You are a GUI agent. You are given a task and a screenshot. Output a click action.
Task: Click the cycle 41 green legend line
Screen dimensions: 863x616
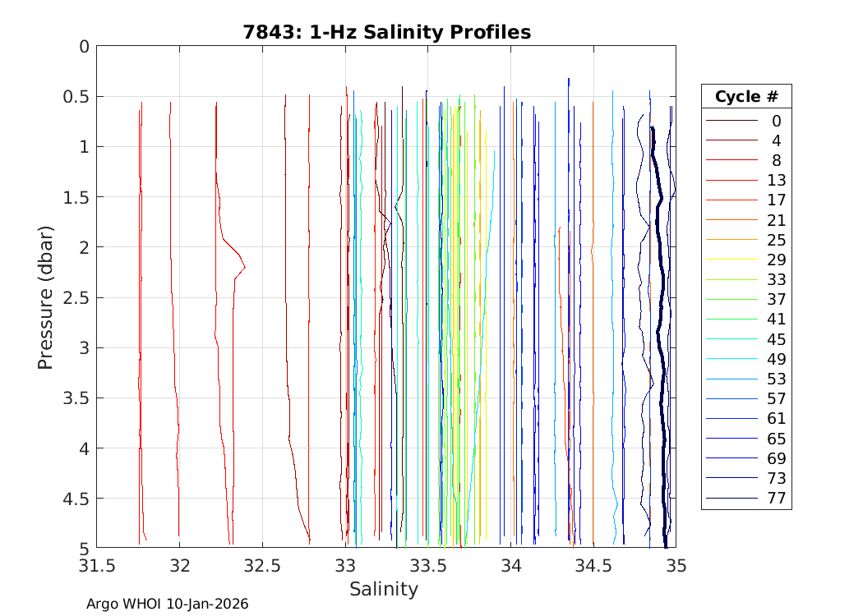pyautogui.click(x=731, y=319)
